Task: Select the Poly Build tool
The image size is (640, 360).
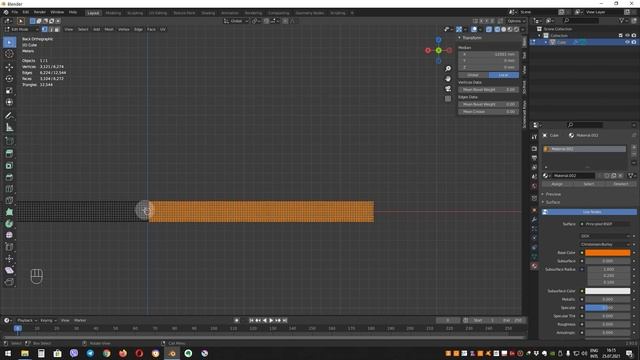Action: [9, 212]
